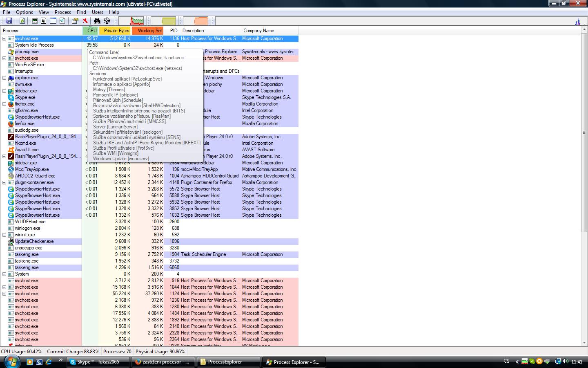This screenshot has width=588, height=368.
Task: Show hidden tray icons arrow
Action: [517, 361]
